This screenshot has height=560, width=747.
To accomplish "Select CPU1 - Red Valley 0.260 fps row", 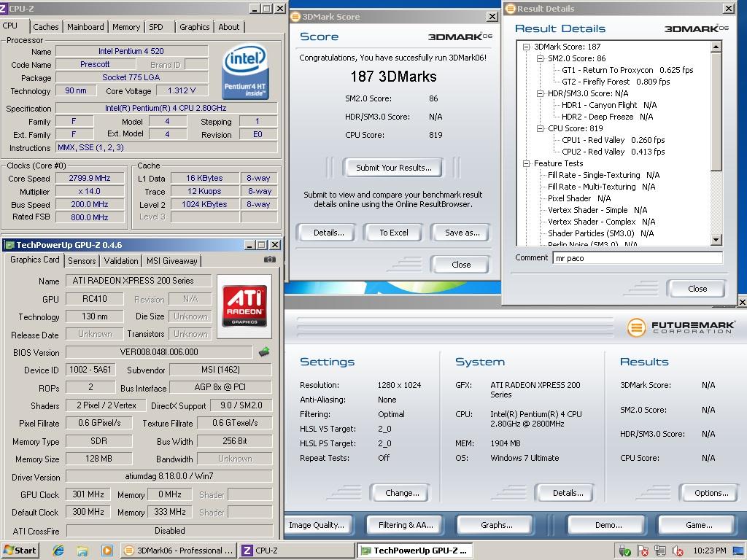I will 613,140.
